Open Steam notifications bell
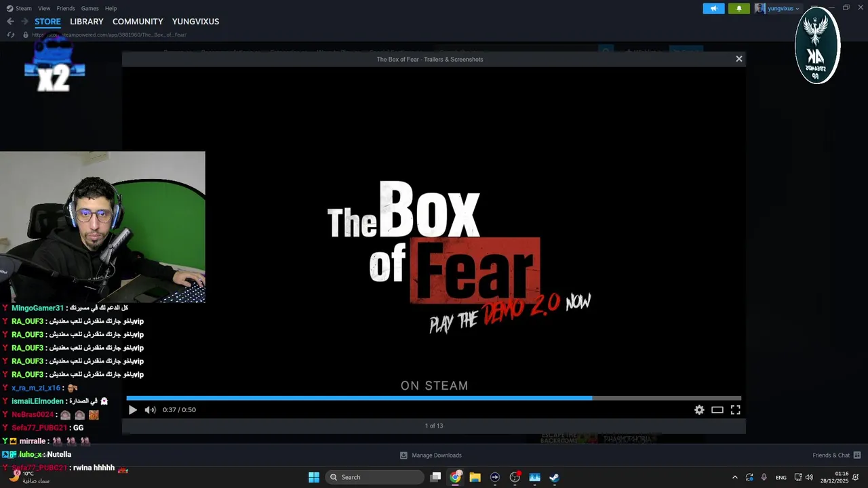 pos(739,8)
